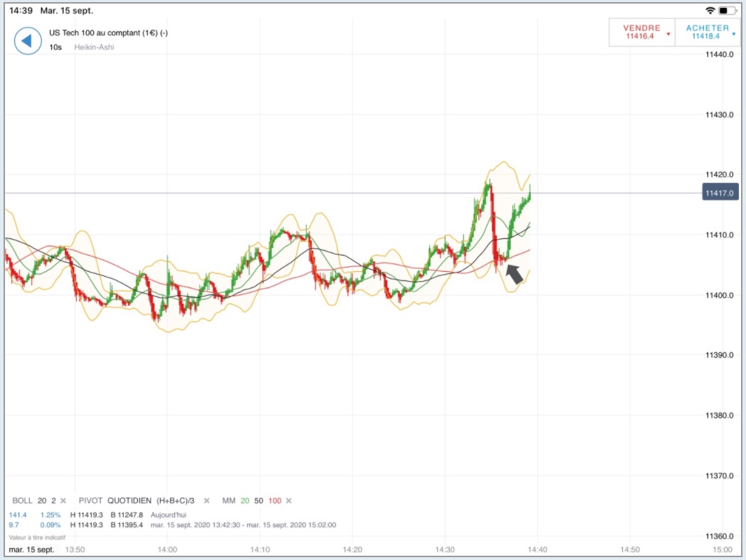The height and width of the screenshot is (560, 746).
Task: Click the US Tech 100 instrument title
Action: [x=108, y=33]
